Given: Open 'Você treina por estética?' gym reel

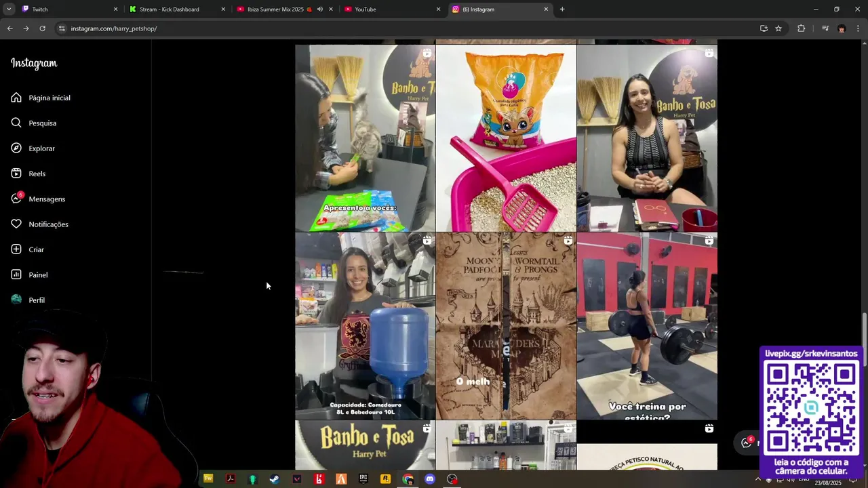Looking at the screenshot, I should pos(647,326).
